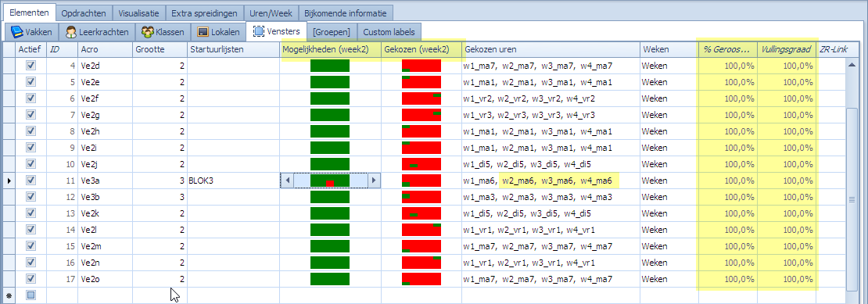Click Gekozen uren cell for Ve3b
Image resolution: width=868 pixels, height=304 pixels.
[551, 197]
